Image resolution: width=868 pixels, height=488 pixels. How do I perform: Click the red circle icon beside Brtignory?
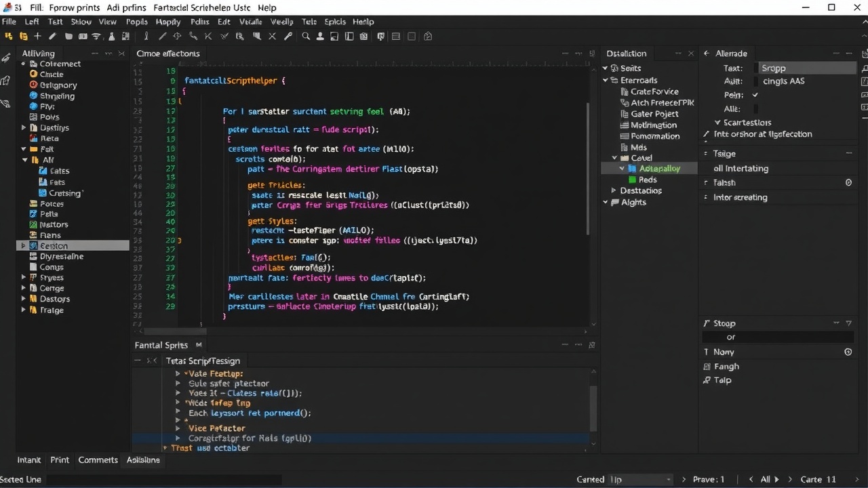click(33, 85)
